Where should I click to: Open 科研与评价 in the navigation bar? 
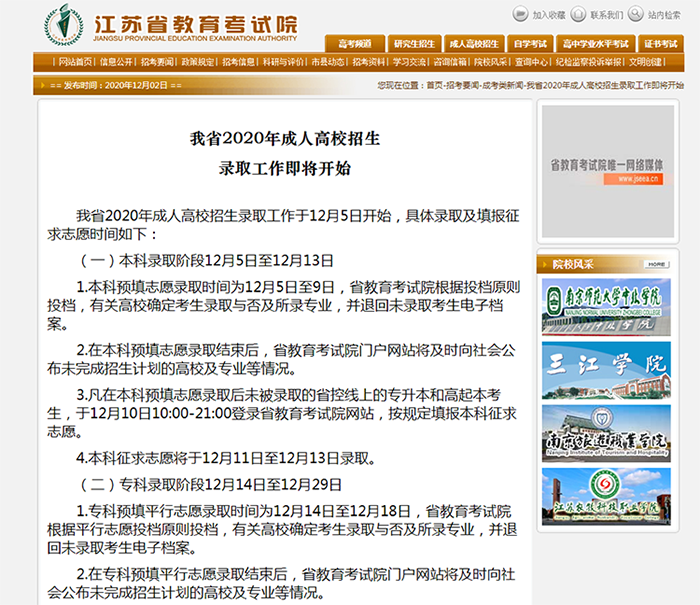[283, 62]
